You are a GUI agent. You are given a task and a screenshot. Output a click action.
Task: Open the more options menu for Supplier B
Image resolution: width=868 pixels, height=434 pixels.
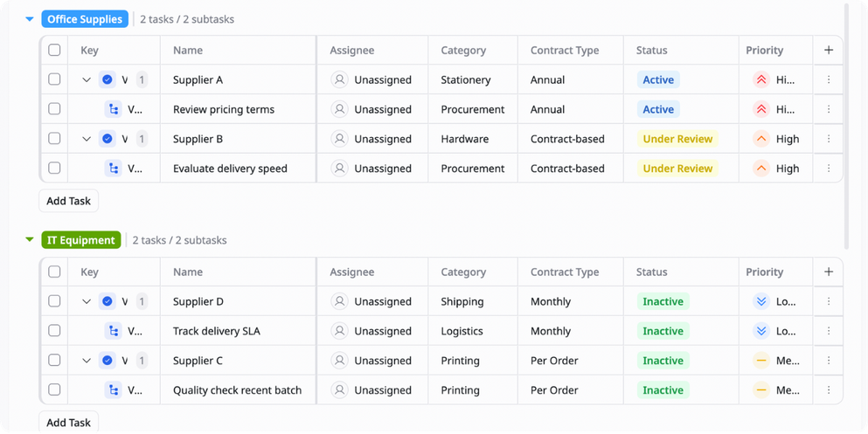coord(829,139)
